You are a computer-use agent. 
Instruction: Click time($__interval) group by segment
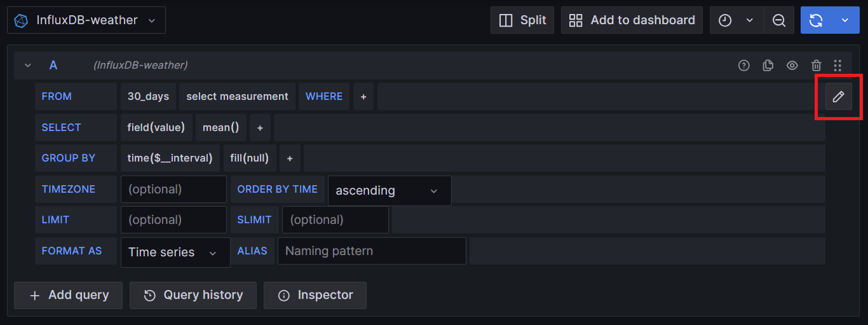170,158
